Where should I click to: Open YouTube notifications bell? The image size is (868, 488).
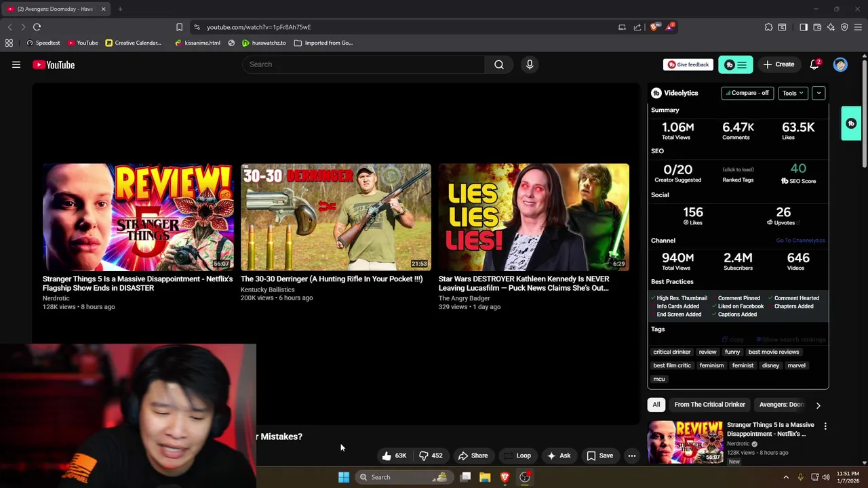pyautogui.click(x=814, y=64)
